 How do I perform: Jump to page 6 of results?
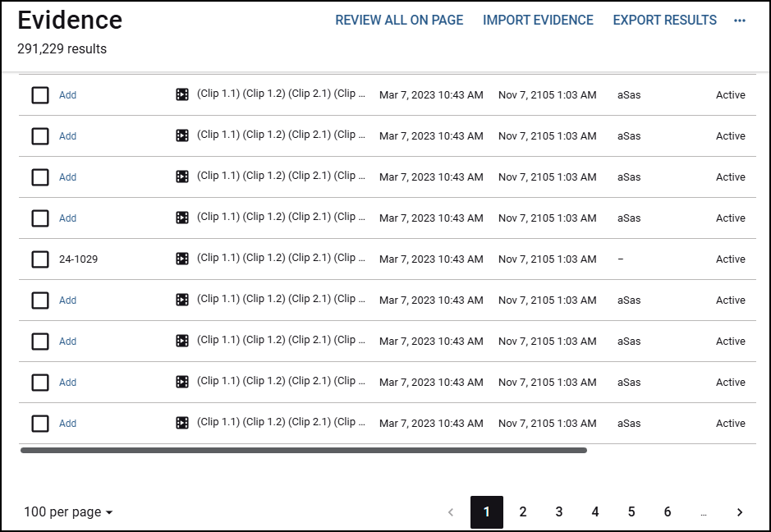[668, 512]
